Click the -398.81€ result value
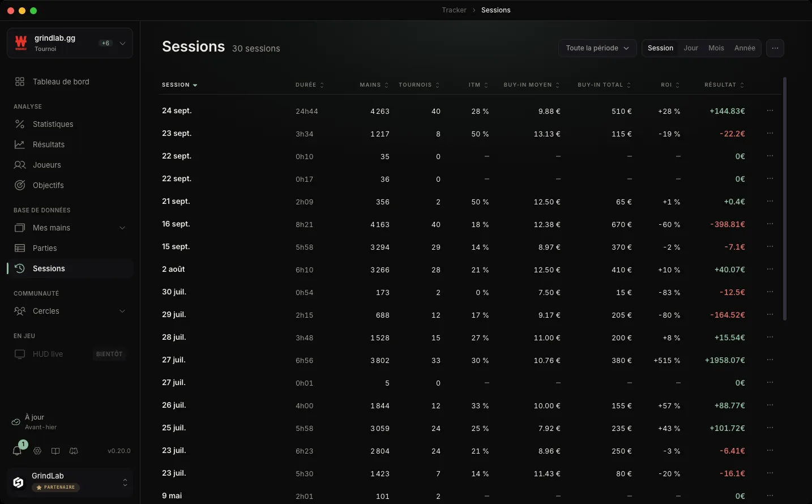 point(728,224)
